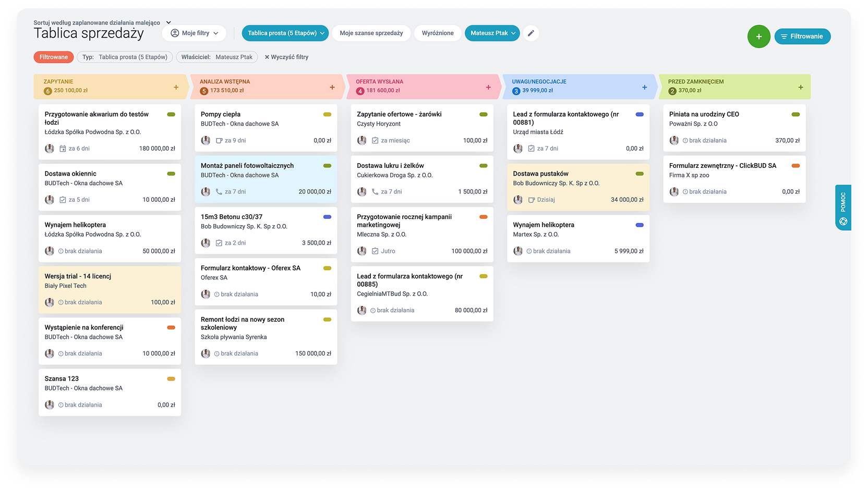Click the Filtrowanie button
The height and width of the screenshot is (490, 868).
coord(802,36)
